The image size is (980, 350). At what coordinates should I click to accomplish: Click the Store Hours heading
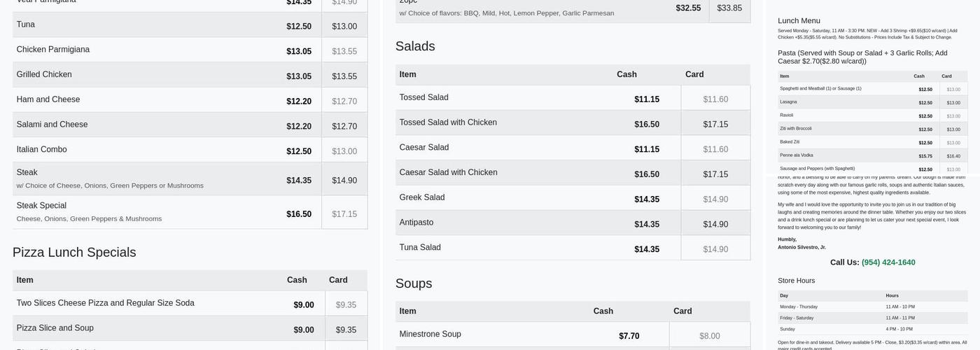pyautogui.click(x=796, y=281)
